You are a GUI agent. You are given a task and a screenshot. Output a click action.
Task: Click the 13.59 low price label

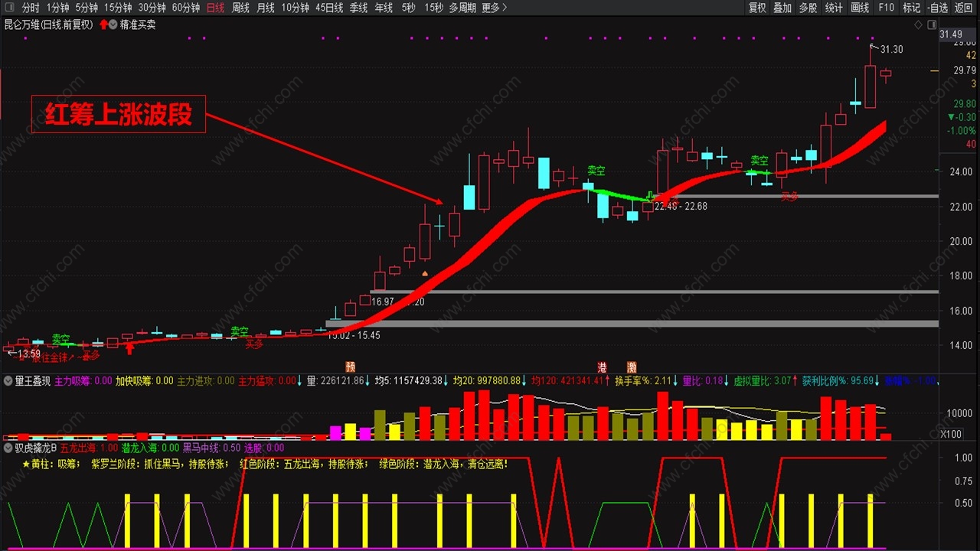tap(29, 354)
